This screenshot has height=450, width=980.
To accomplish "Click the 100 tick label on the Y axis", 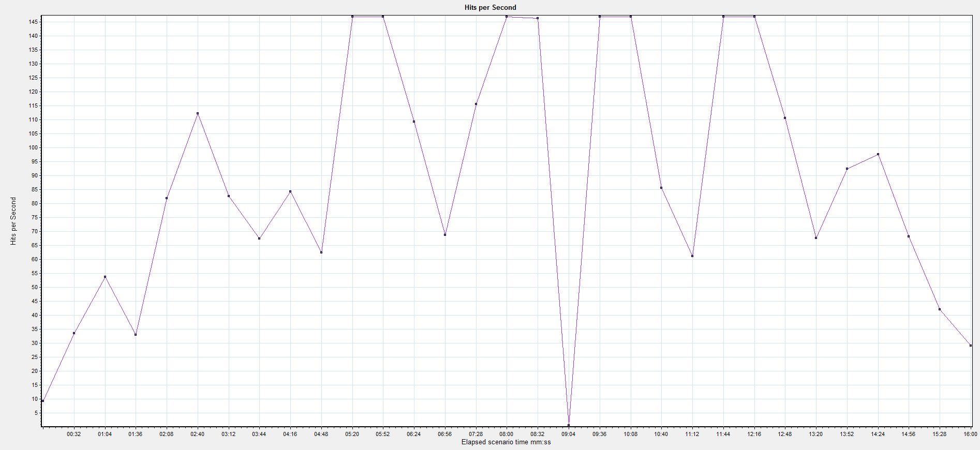I will pyautogui.click(x=33, y=147).
